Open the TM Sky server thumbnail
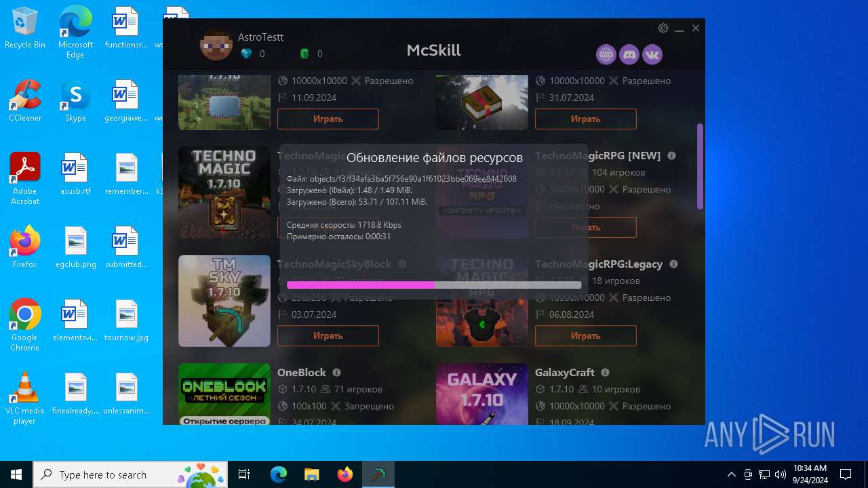 (224, 301)
